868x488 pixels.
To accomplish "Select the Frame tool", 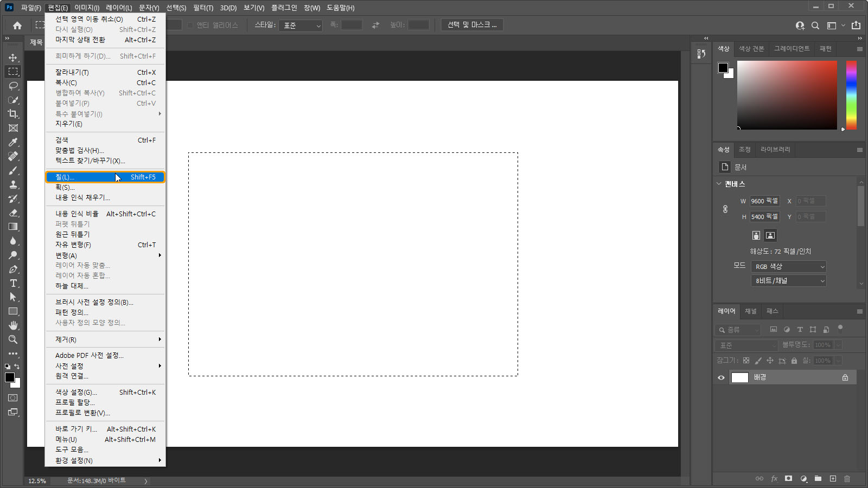I will coord(13,128).
